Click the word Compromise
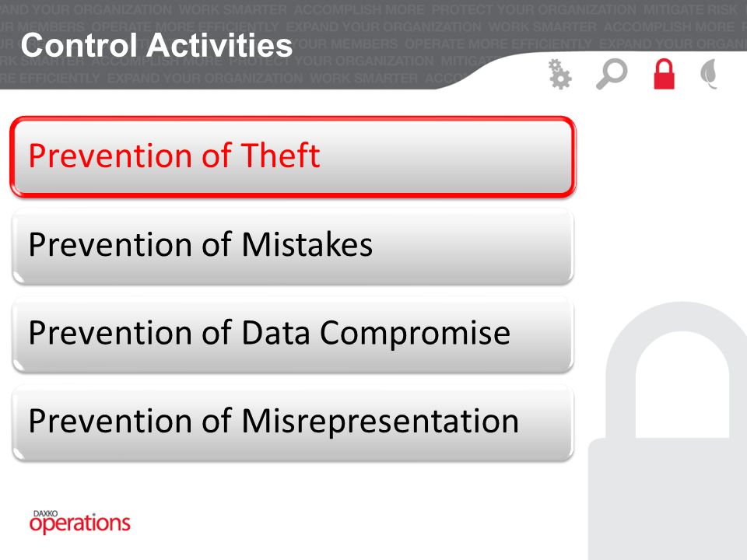747x560 pixels. tap(415, 334)
